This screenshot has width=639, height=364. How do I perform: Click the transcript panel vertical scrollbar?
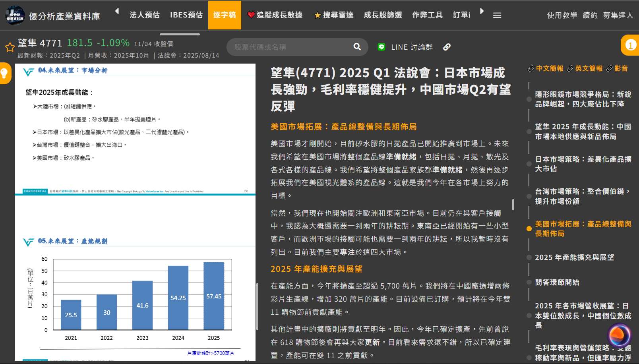513,205
